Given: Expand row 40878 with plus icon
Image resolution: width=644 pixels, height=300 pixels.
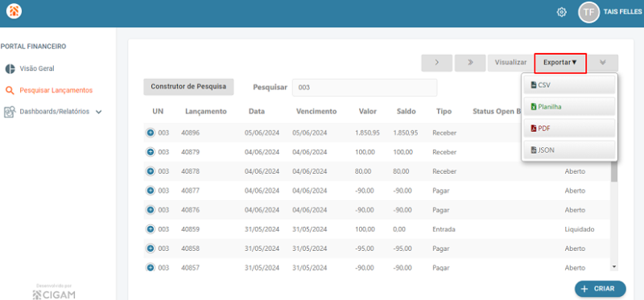Looking at the screenshot, I should pos(151,171).
